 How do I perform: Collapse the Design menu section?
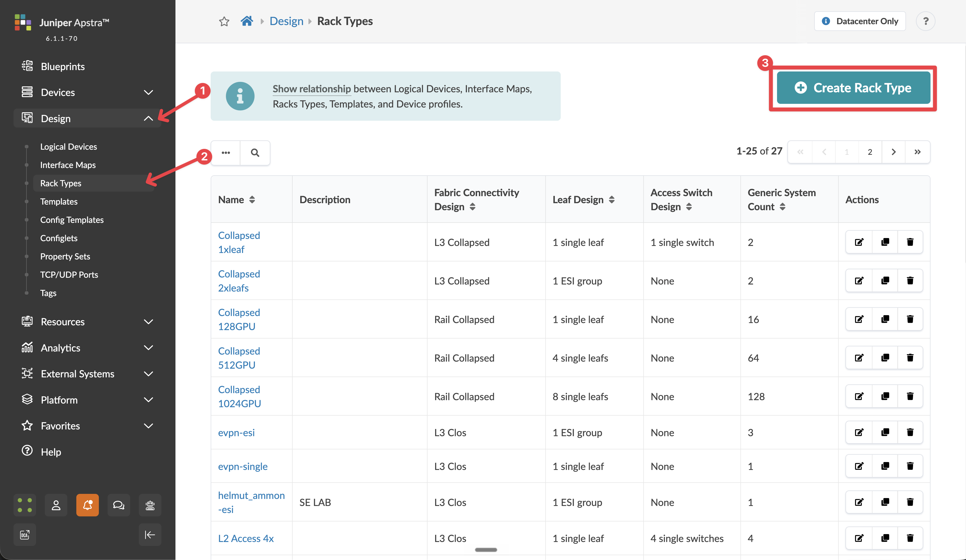coord(87,118)
